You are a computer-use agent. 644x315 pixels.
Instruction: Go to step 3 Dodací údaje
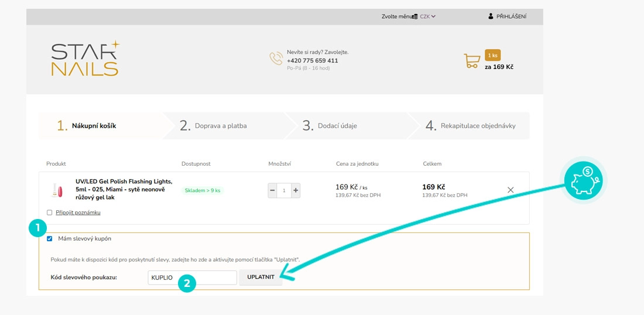pyautogui.click(x=347, y=126)
